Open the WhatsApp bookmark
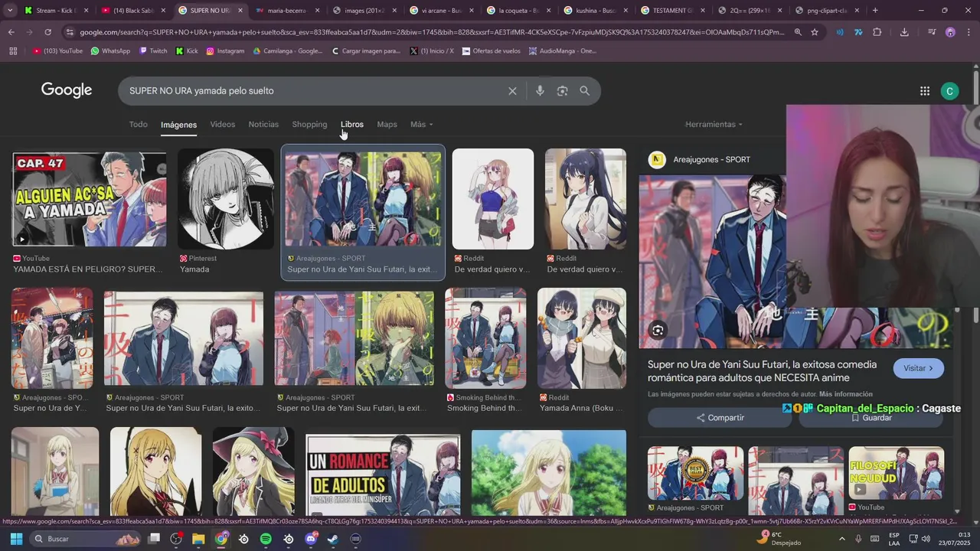980x551 pixels. [x=110, y=51]
